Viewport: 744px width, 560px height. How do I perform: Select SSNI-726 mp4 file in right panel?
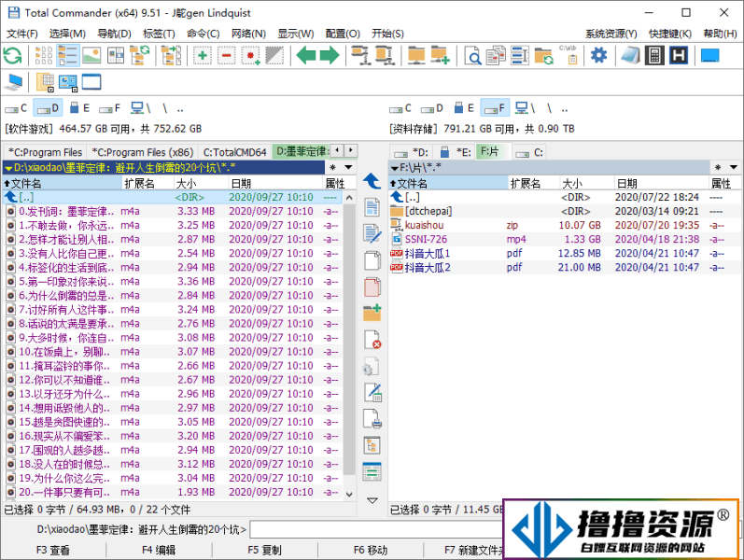point(564,239)
